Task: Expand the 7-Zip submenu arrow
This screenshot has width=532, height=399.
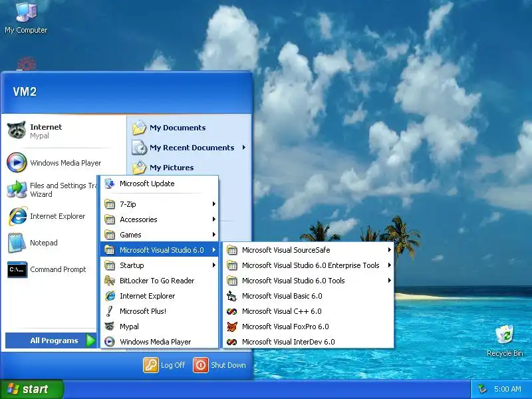Action: pyautogui.click(x=213, y=204)
